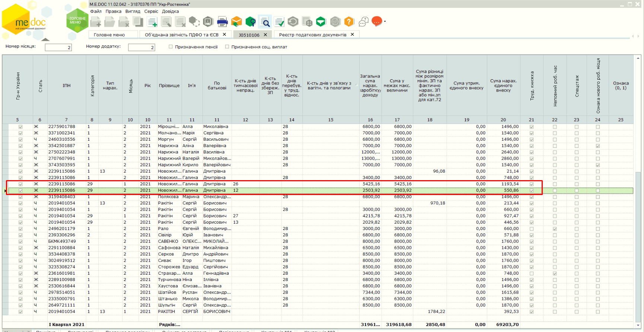Click the orange help question mark icon
644x332 pixels.
click(x=349, y=22)
